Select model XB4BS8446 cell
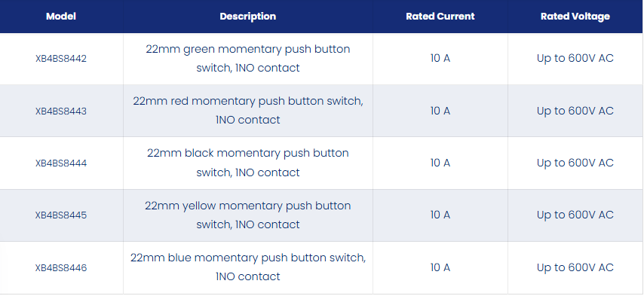Viewport: 644px width, 296px height. coord(61,267)
